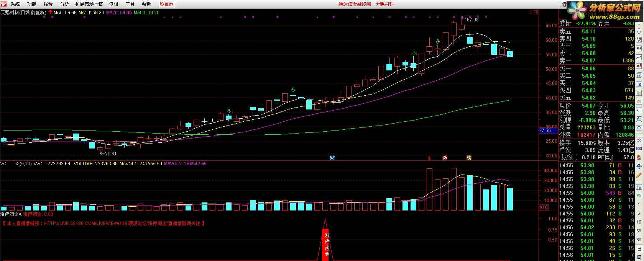Click the 天赐材料(日线 前复权) chart label
The height and width of the screenshot is (261, 644).
coord(23,12)
